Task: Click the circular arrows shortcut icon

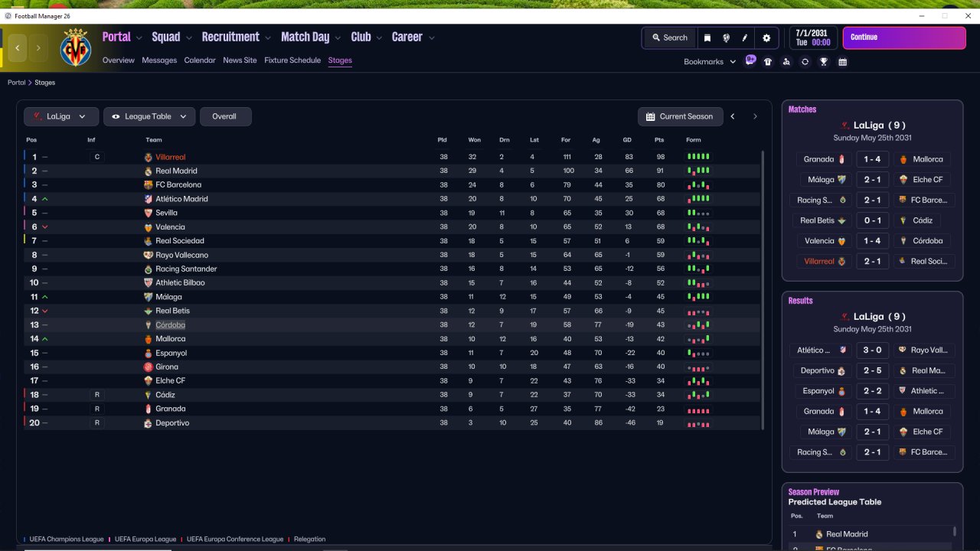Action: click(x=805, y=62)
